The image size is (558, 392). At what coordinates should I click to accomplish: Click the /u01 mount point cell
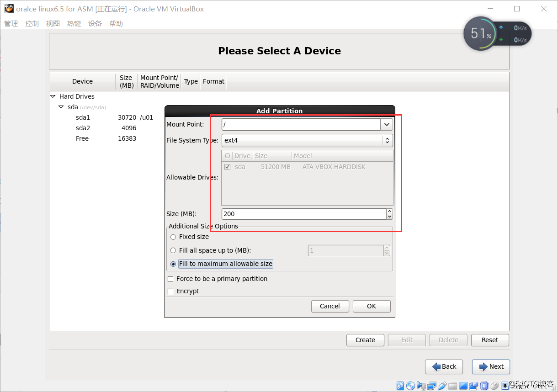(x=147, y=117)
